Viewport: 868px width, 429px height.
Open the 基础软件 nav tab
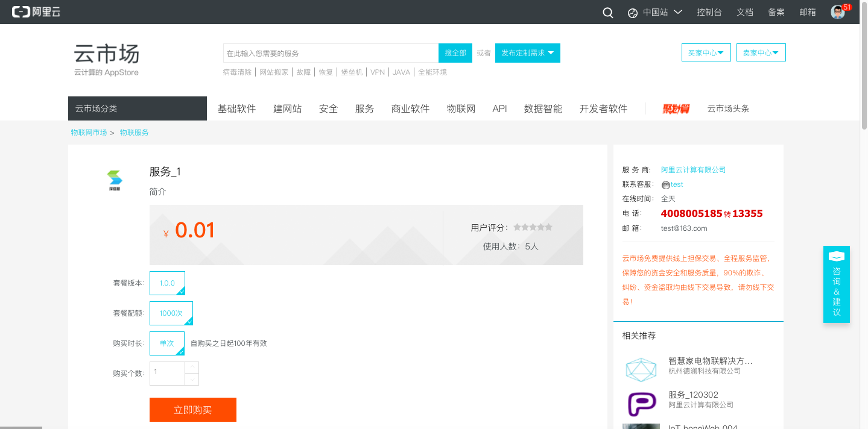coord(237,108)
